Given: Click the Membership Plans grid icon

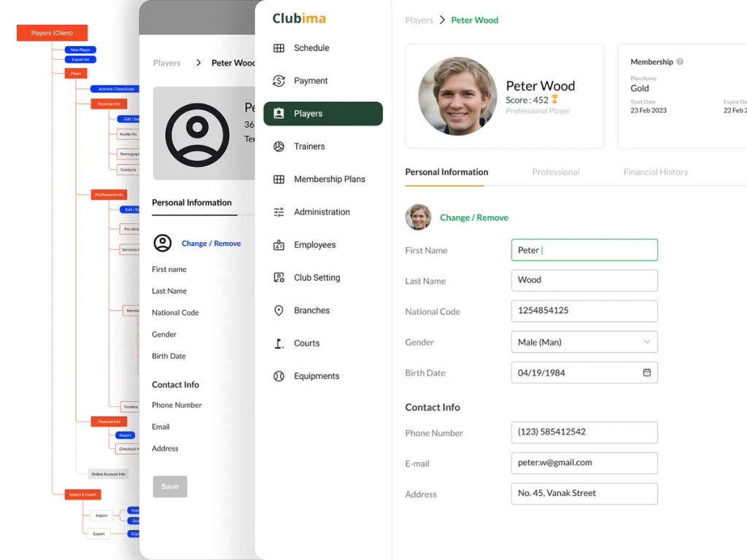Looking at the screenshot, I should click(x=279, y=179).
